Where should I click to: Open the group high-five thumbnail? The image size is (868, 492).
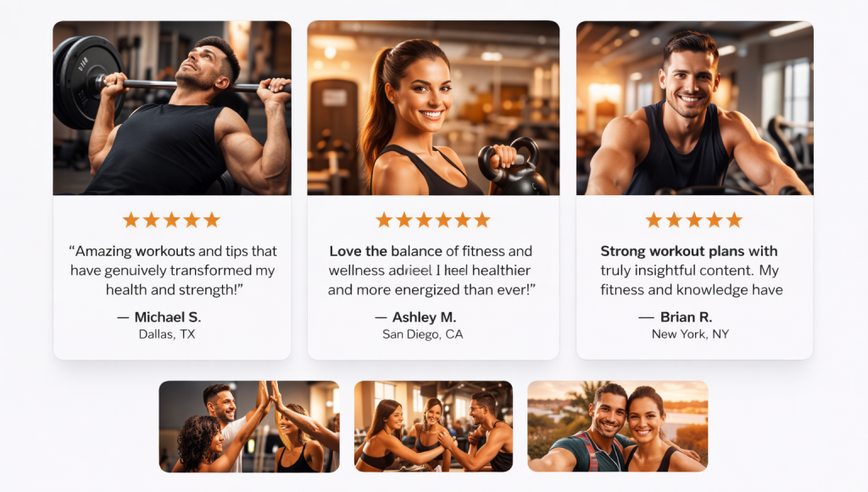coord(249,427)
